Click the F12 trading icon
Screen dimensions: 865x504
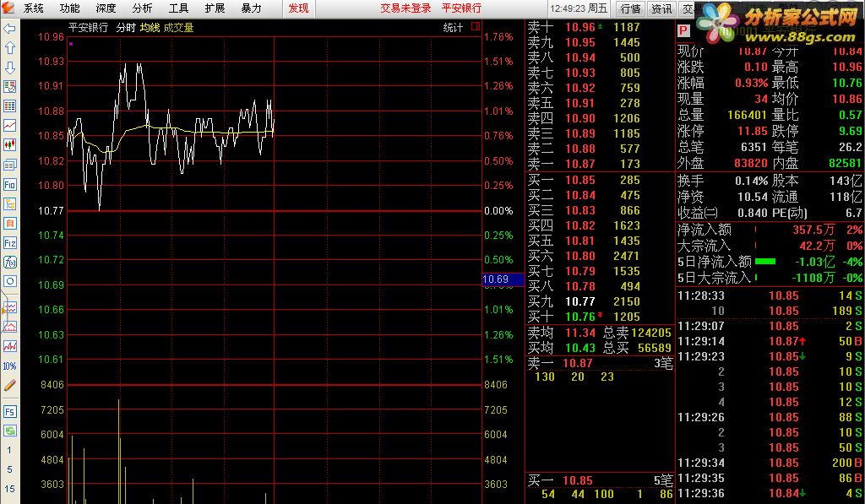(x=9, y=242)
